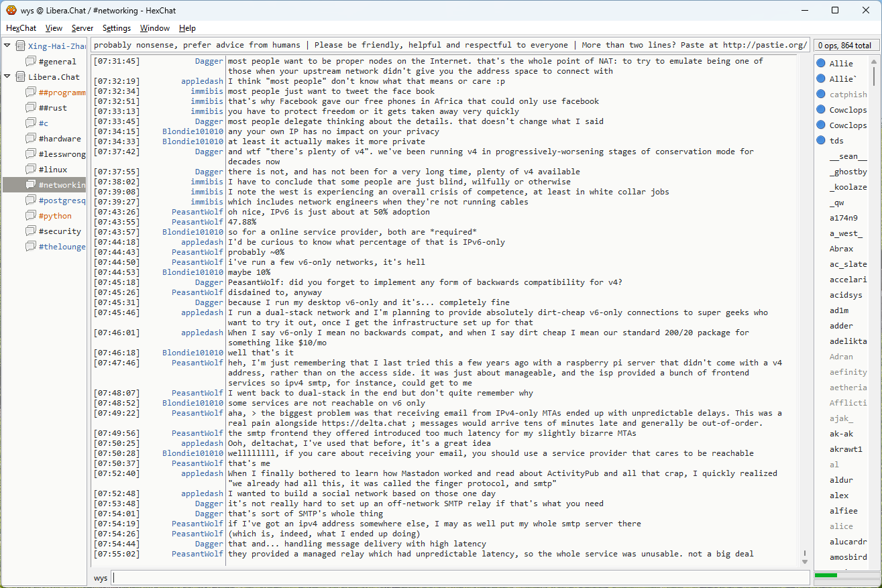Click the #c channel icon
882x588 pixels.
(x=31, y=123)
